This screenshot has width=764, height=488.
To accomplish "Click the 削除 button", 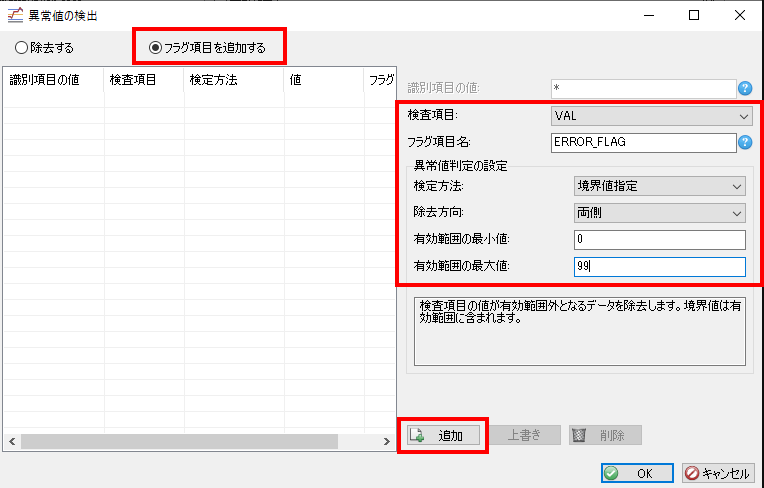I will (605, 435).
